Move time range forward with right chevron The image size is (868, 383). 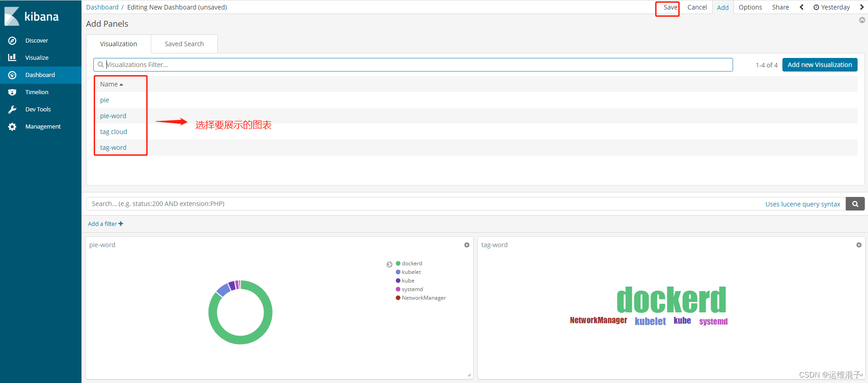click(x=862, y=7)
